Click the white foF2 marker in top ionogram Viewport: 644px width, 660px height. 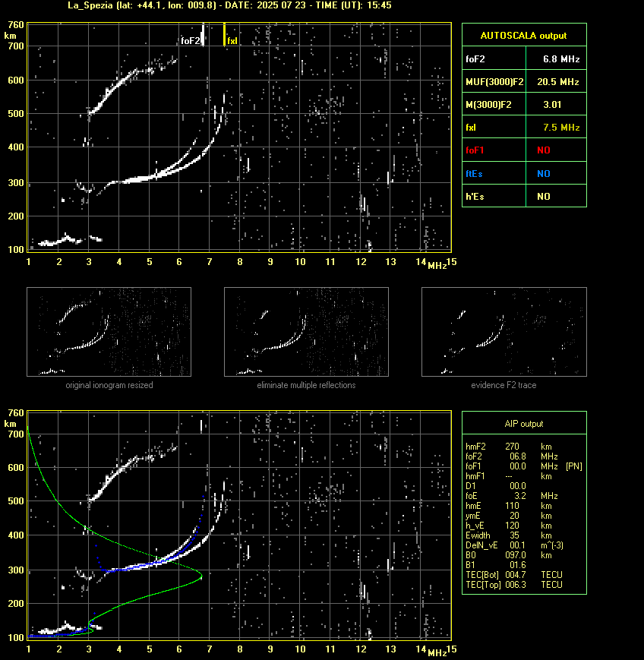pos(203,34)
